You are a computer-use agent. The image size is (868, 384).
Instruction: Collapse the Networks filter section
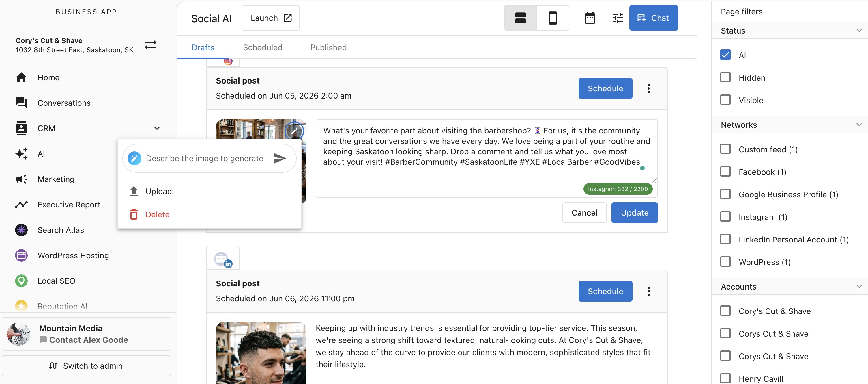(859, 125)
